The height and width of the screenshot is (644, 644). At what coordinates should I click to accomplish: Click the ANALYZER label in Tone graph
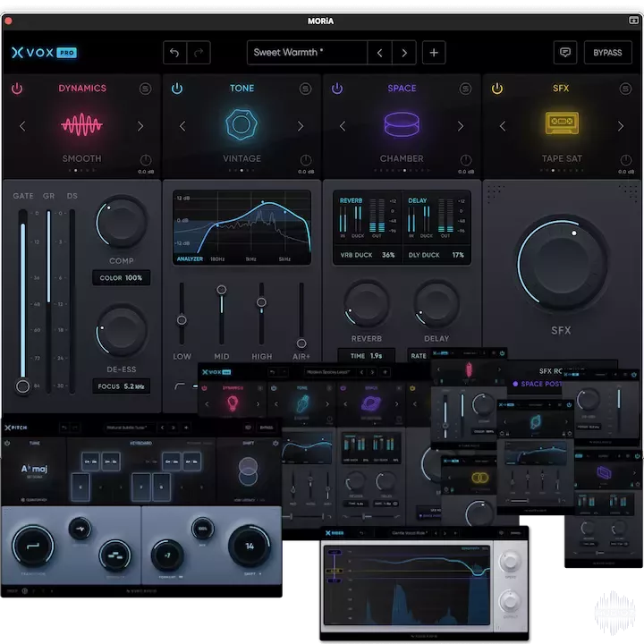tap(190, 259)
